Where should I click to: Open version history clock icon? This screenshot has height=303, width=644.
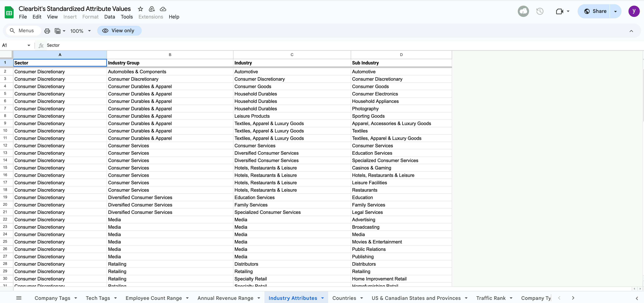pos(540,11)
